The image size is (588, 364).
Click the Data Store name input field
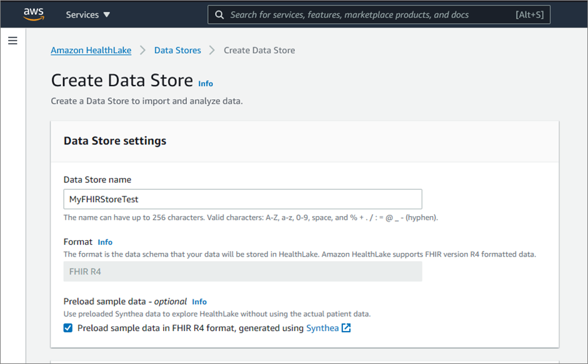[242, 199]
